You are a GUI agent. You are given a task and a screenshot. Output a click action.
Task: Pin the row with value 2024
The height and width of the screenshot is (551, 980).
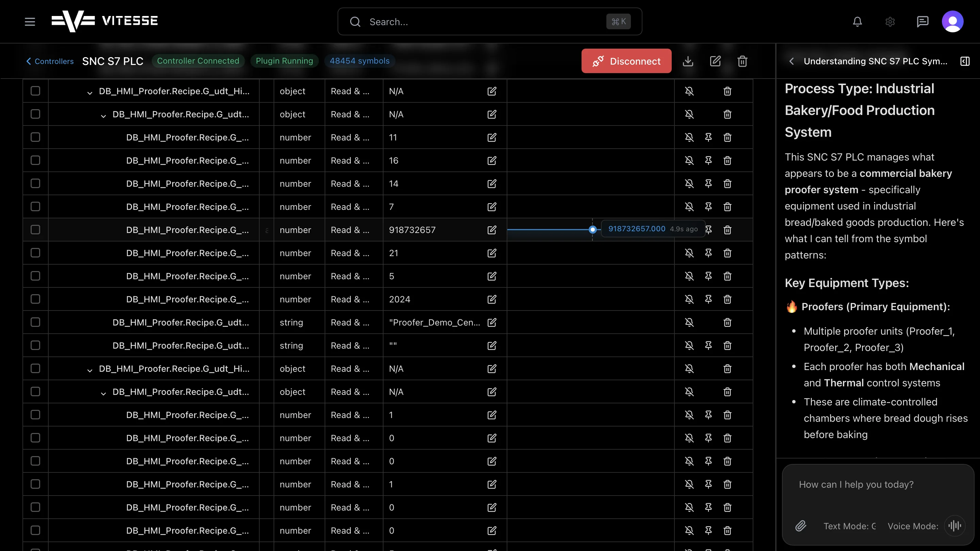(x=708, y=299)
